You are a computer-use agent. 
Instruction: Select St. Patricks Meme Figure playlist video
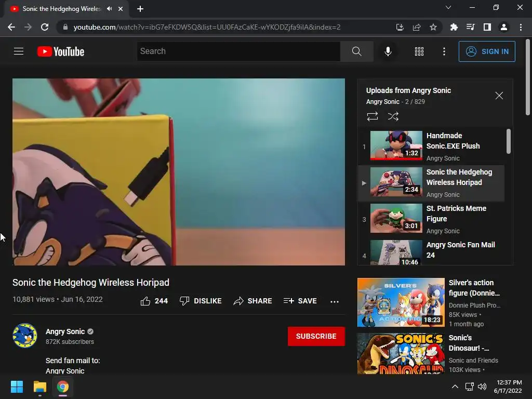click(431, 219)
